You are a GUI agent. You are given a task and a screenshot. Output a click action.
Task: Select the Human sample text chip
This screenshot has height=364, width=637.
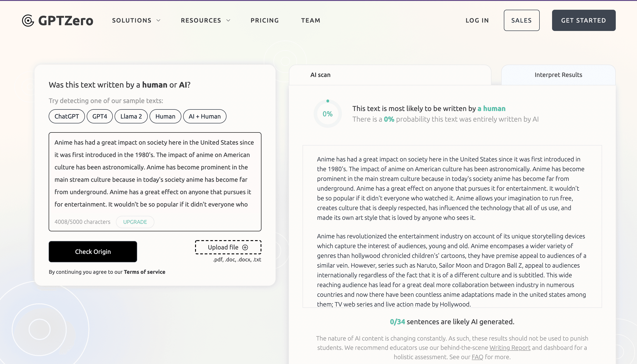165,116
